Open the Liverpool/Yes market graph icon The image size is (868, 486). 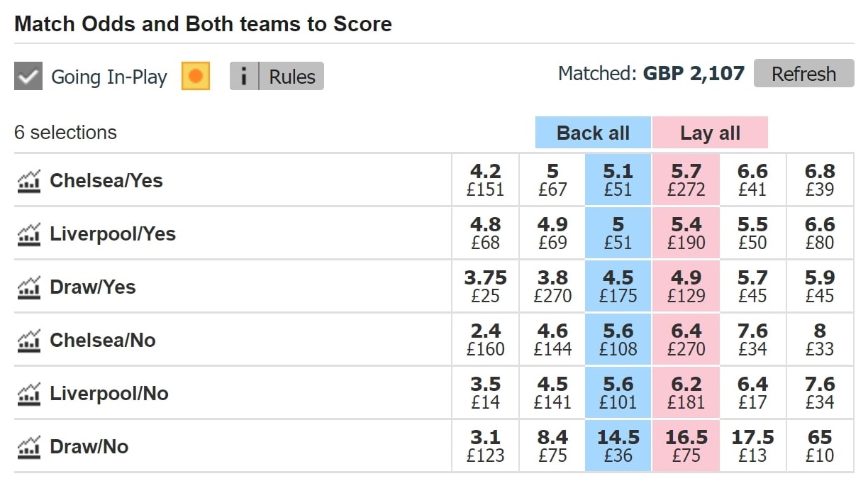pos(29,234)
